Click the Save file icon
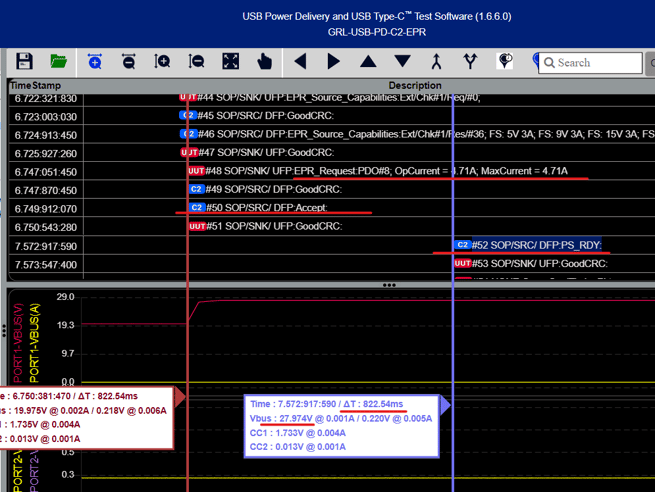Screen dimensions: 655x492 (24, 61)
